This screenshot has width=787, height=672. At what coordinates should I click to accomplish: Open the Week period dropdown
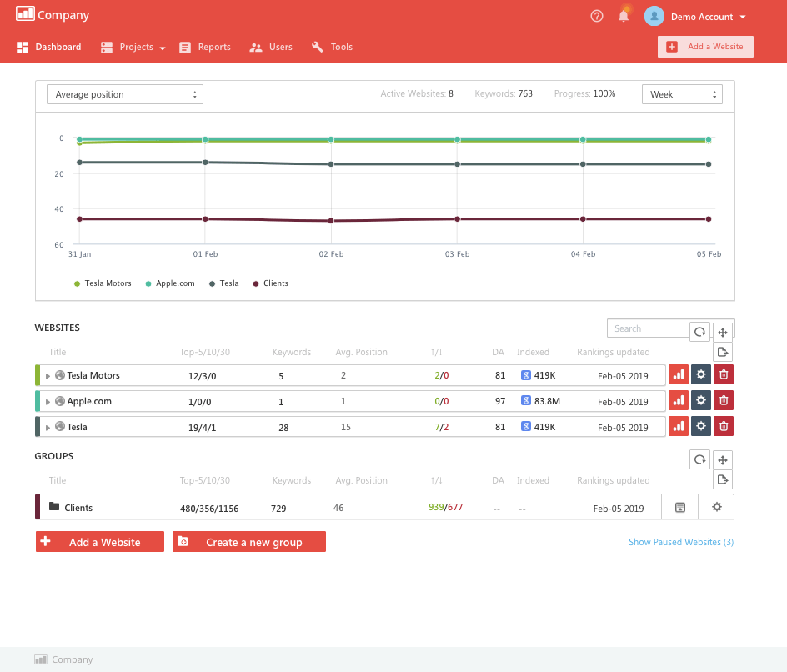[x=682, y=94]
